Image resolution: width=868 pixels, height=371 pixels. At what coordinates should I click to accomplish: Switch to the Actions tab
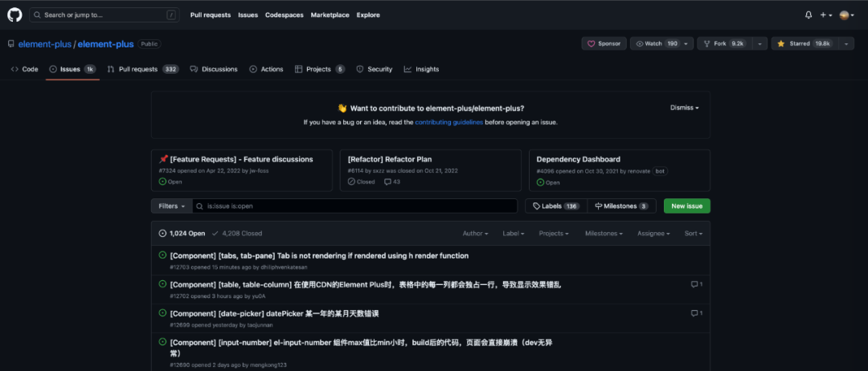(266, 69)
